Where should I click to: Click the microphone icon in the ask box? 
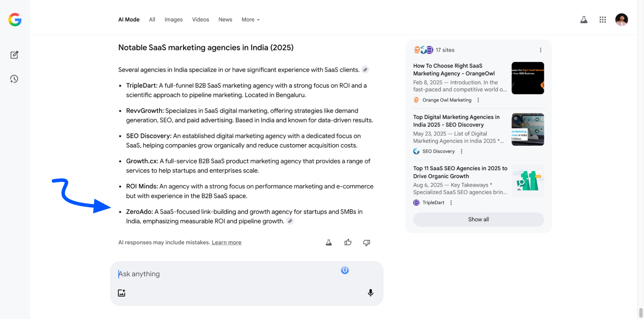[x=370, y=293]
